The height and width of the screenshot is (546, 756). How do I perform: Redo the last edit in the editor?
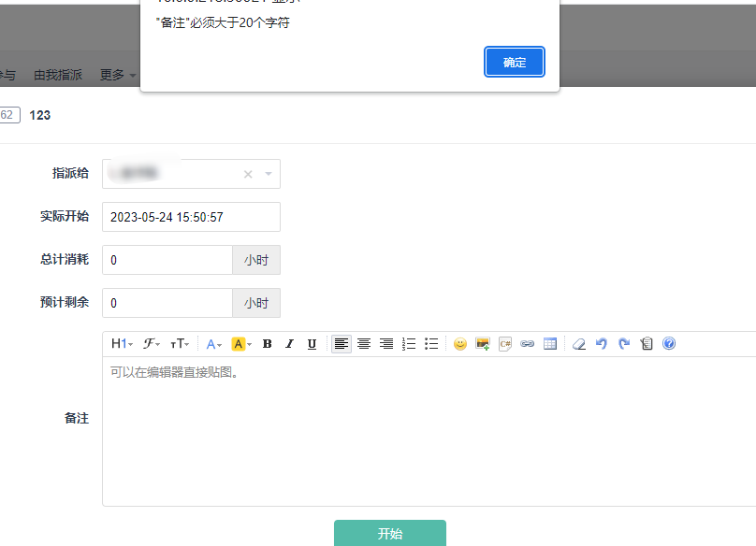(x=624, y=344)
